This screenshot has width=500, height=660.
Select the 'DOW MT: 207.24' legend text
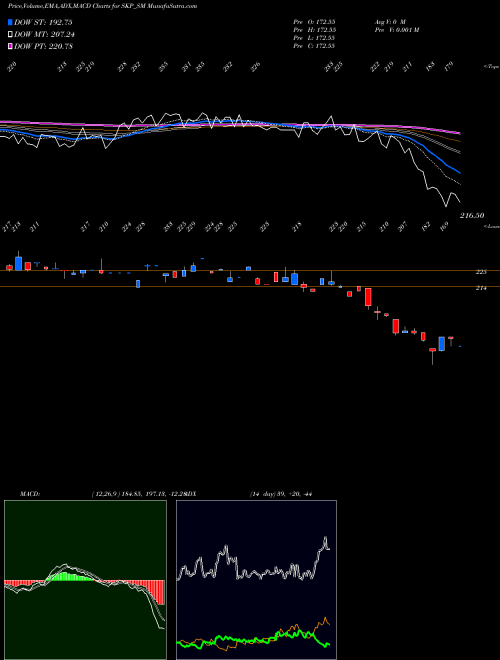coord(44,35)
